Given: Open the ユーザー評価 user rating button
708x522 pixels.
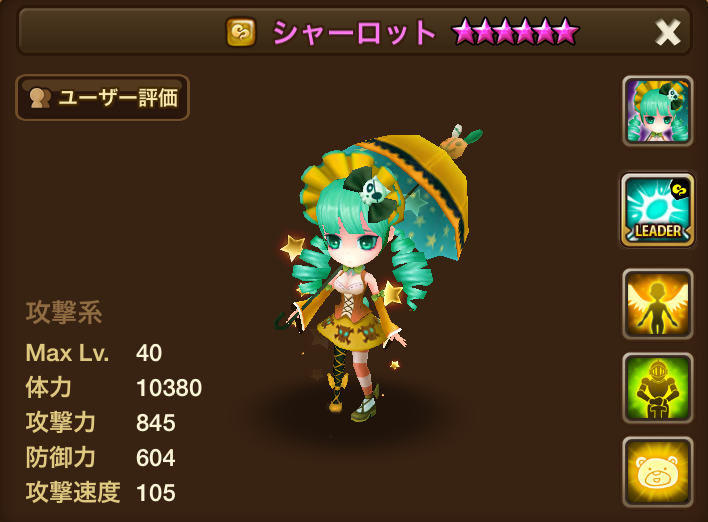Looking at the screenshot, I should [102, 98].
